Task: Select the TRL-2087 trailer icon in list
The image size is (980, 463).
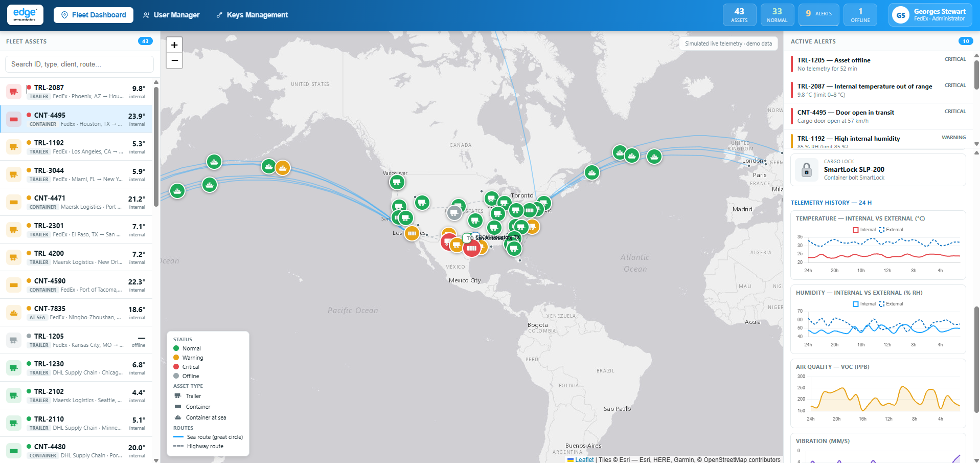Action: (x=14, y=92)
